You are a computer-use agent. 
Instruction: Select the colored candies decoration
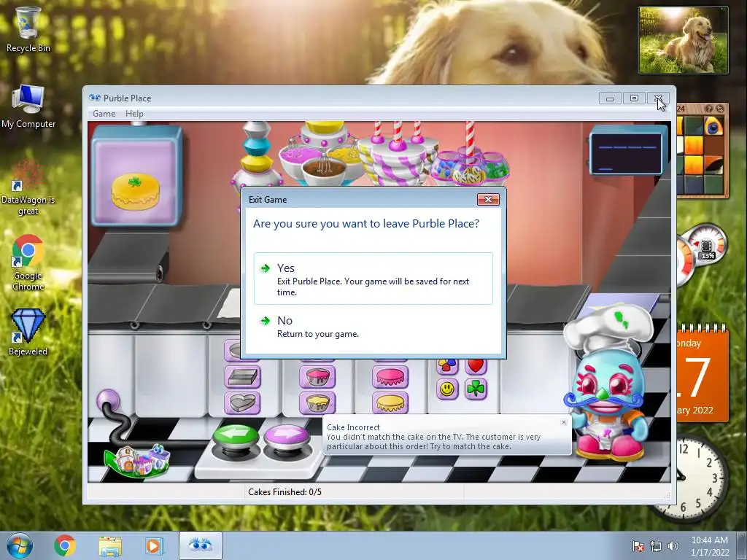pyautogui.click(x=447, y=366)
